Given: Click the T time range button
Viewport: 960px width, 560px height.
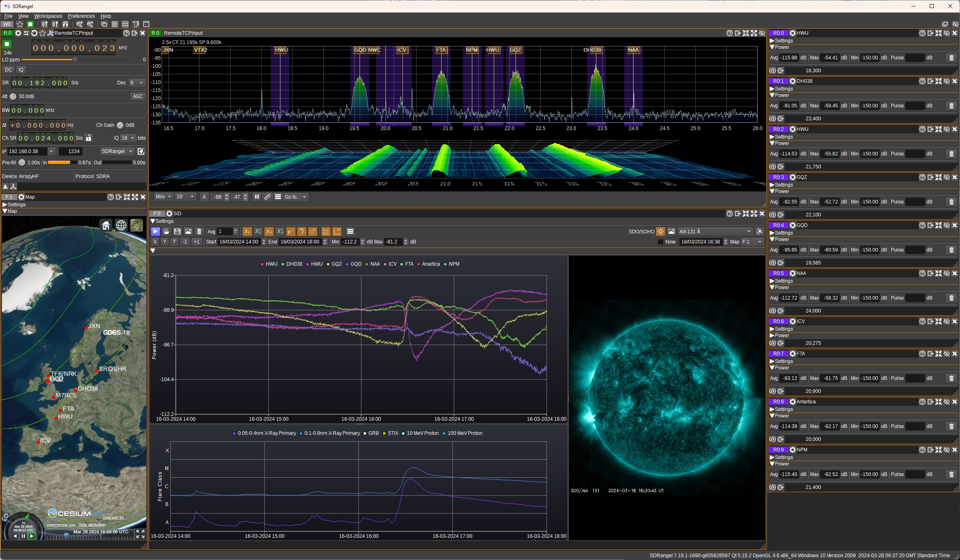Looking at the screenshot, I should 174,242.
